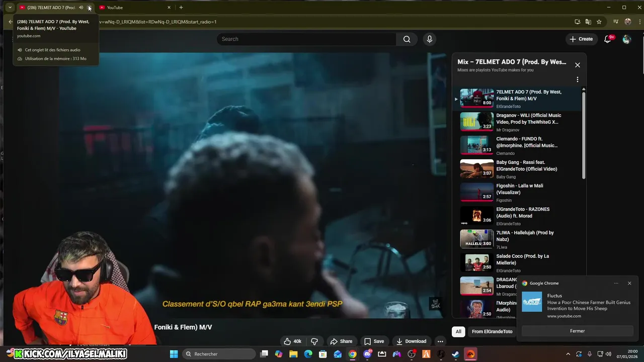The height and width of the screenshot is (362, 644).
Task: Bookmark this tab with the star
Action: (599, 22)
